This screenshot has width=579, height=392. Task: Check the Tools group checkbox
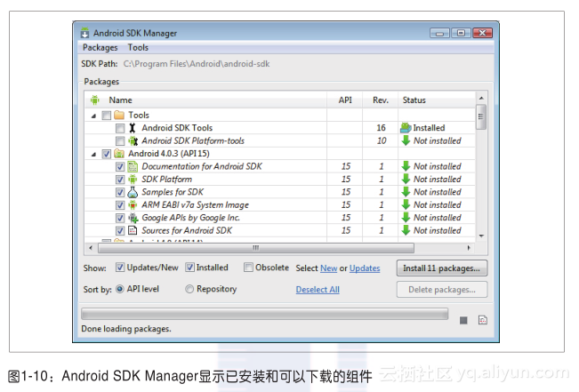point(107,116)
